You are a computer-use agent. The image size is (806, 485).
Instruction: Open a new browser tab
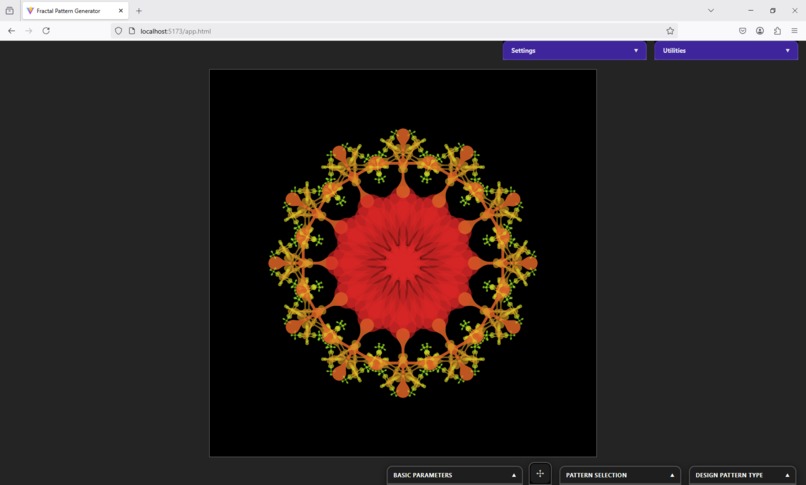[139, 11]
